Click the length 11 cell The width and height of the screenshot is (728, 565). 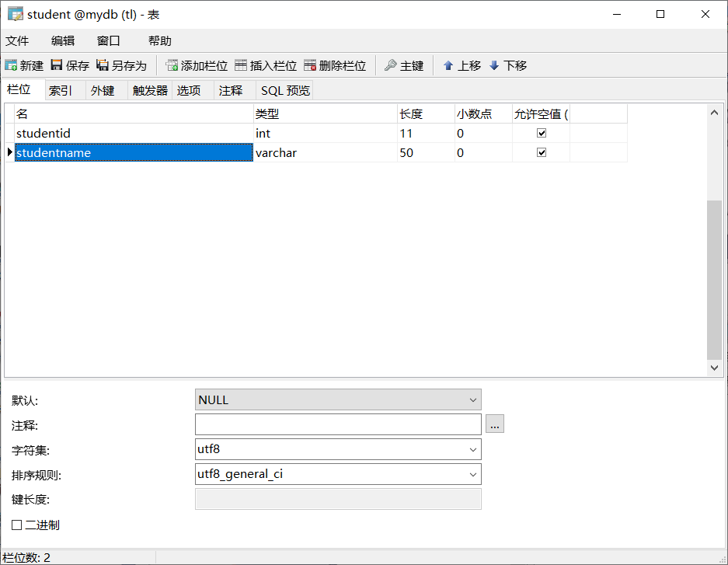click(426, 133)
